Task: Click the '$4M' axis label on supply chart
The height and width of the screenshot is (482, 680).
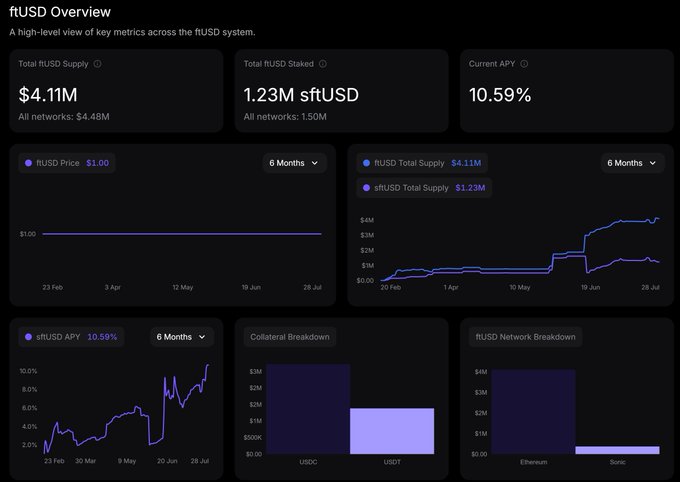Action: [367, 220]
